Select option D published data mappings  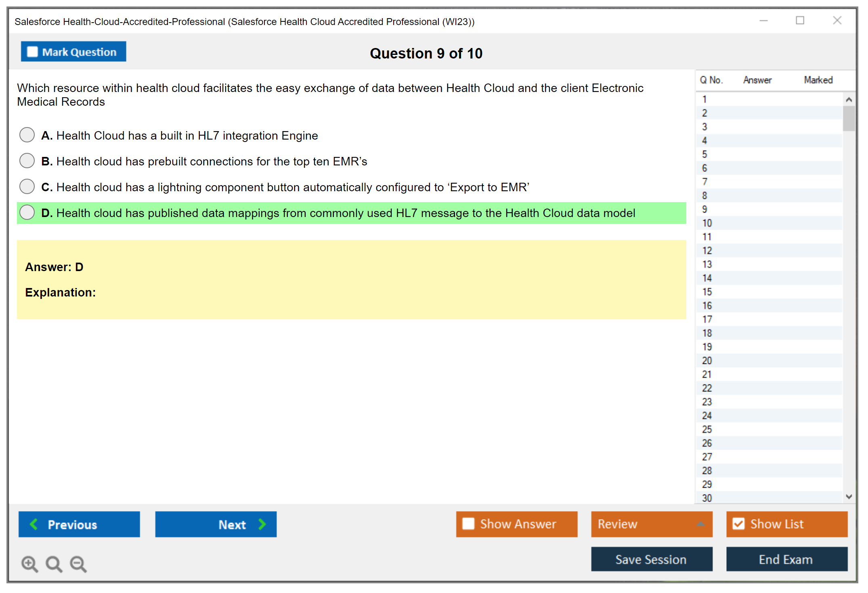[x=27, y=212]
